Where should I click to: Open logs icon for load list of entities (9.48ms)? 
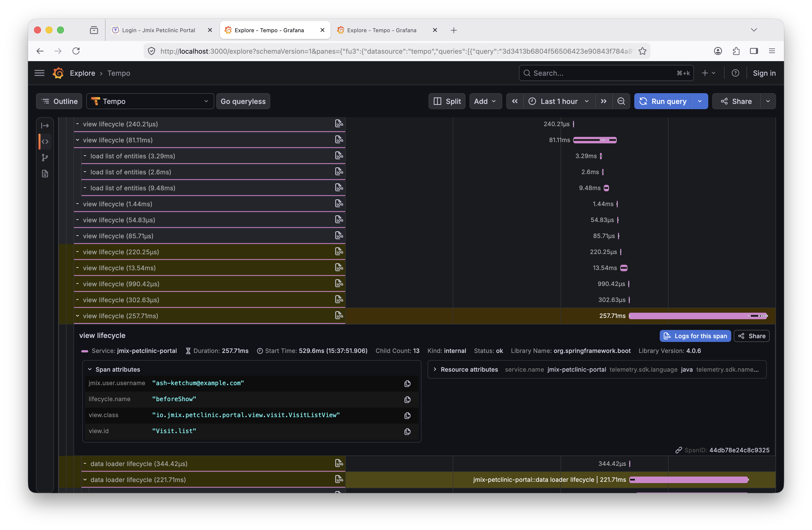point(339,188)
